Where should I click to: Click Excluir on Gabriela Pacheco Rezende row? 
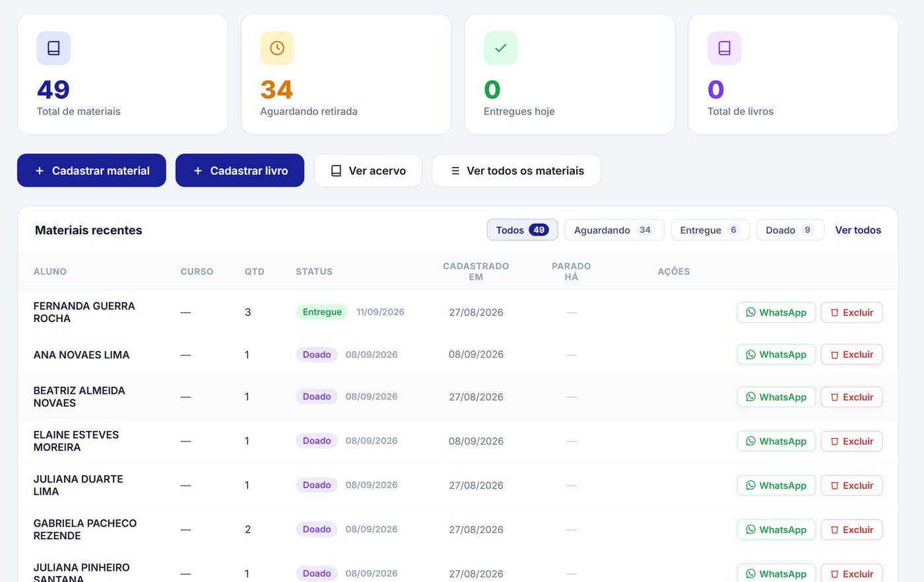pyautogui.click(x=851, y=529)
